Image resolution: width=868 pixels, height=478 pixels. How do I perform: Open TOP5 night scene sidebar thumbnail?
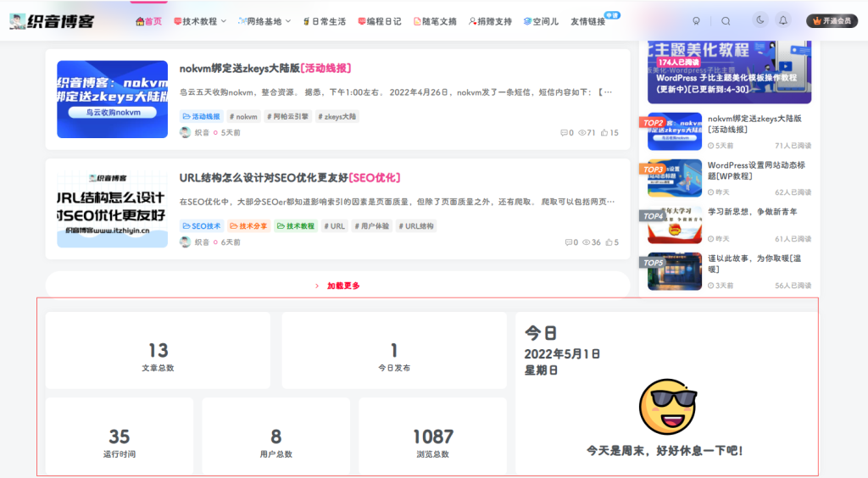coord(675,272)
